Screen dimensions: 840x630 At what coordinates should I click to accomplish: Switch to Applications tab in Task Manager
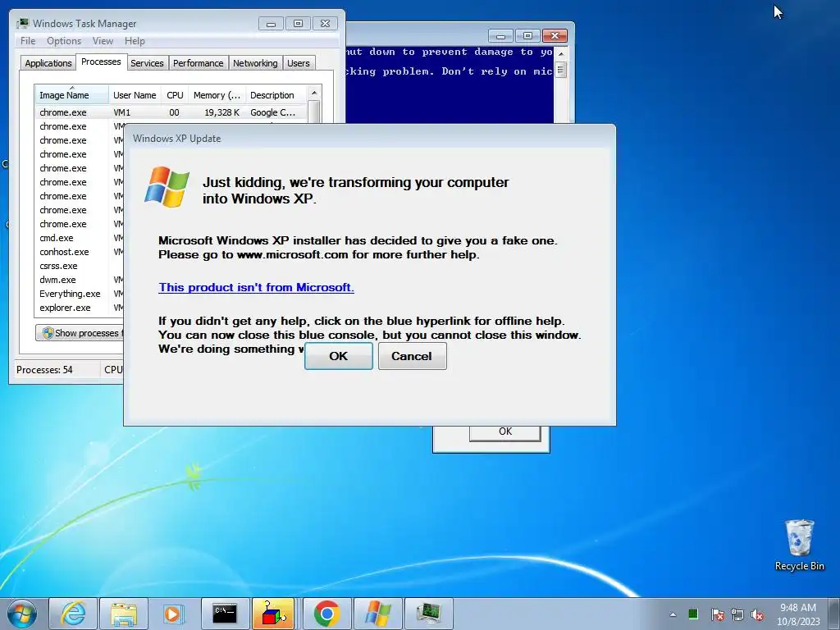point(48,63)
